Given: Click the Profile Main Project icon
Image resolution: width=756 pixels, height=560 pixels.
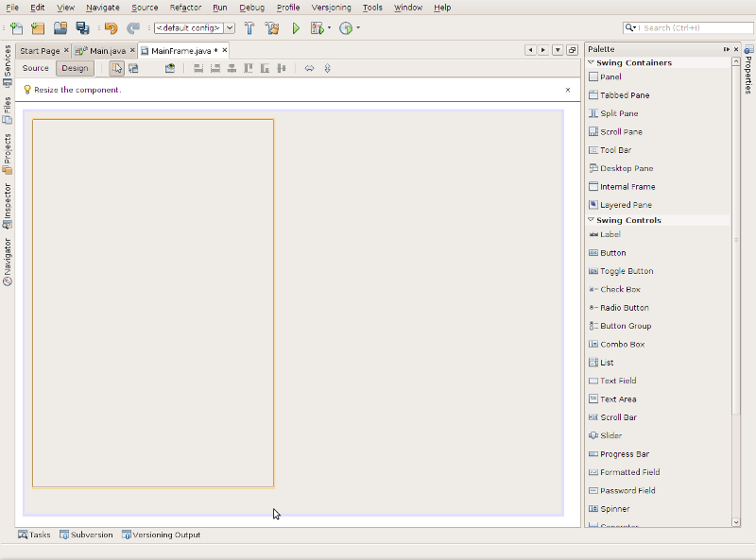Looking at the screenshot, I should coord(346,28).
